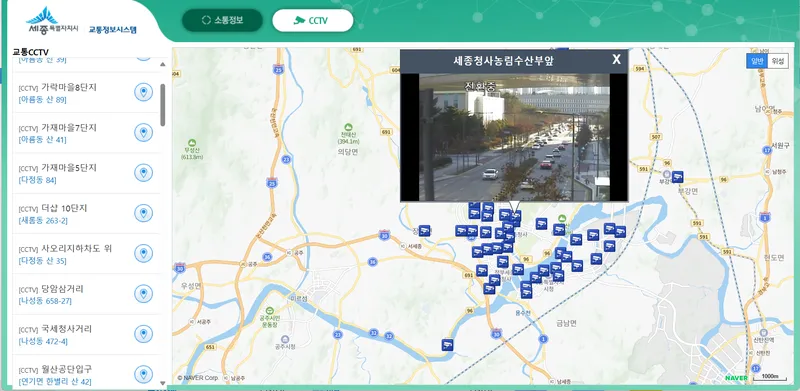The width and height of the screenshot is (800, 391).
Task: Locate 가락마을8단지 CCTV with its pin icon
Action: click(x=143, y=92)
